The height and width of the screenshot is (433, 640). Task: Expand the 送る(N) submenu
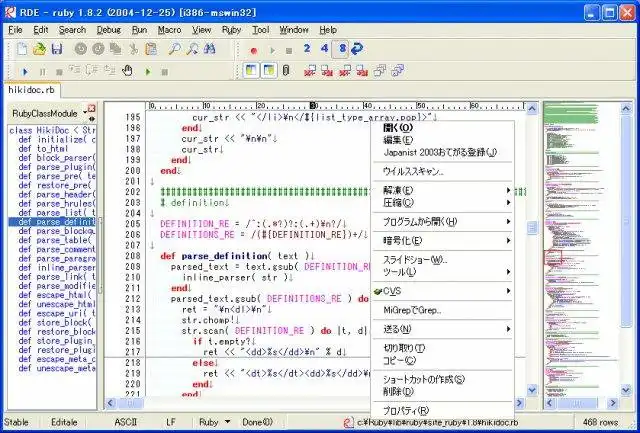click(x=442, y=329)
